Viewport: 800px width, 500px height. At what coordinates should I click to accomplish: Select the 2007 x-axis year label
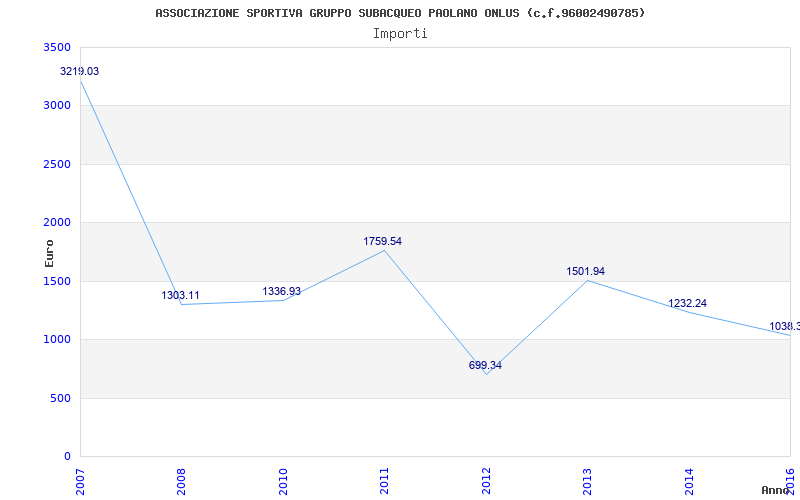(x=80, y=482)
